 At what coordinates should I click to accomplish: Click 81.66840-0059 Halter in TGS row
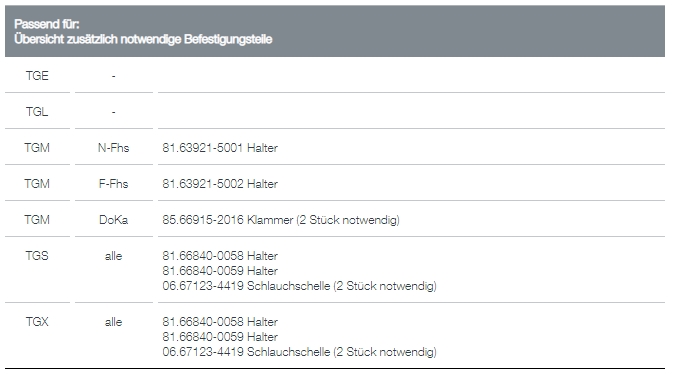pyautogui.click(x=220, y=271)
